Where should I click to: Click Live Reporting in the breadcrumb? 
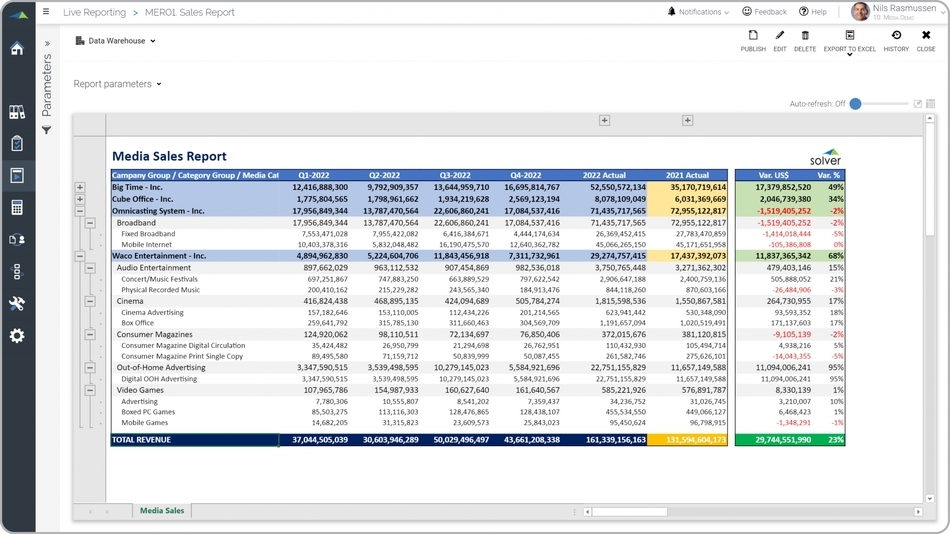[94, 13]
